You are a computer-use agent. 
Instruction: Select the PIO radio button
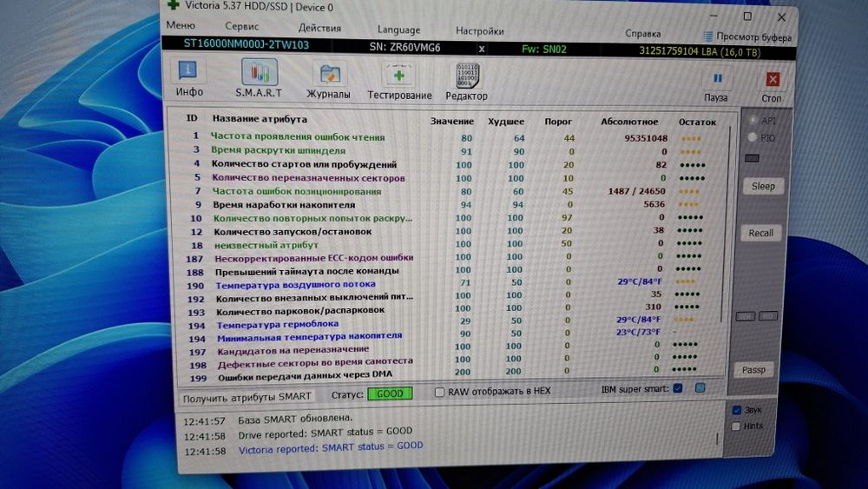pyautogui.click(x=752, y=136)
